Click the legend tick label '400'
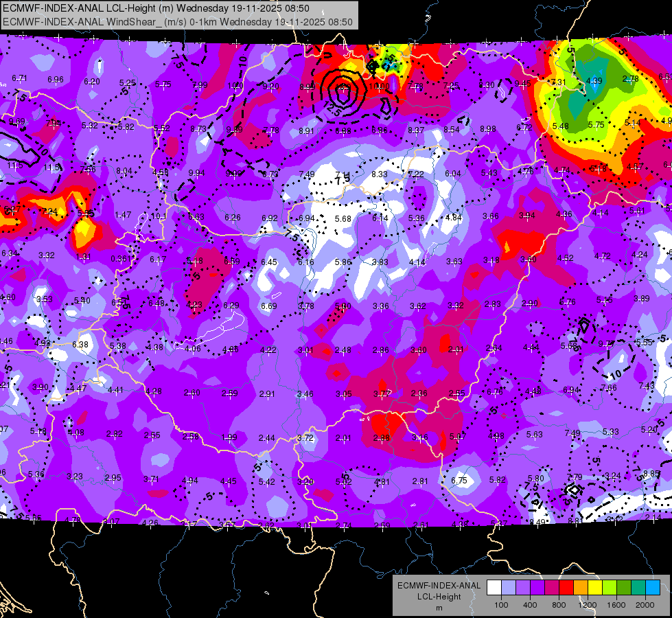This screenshot has height=618, width=672. pos(530,605)
